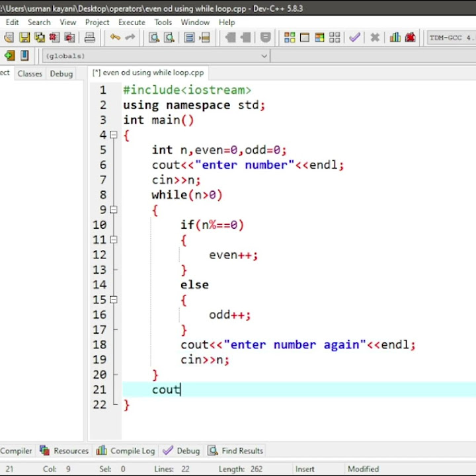476x476 pixels.
Task: Undo the last edit with the Undo arrow
Action: click(x=115, y=37)
